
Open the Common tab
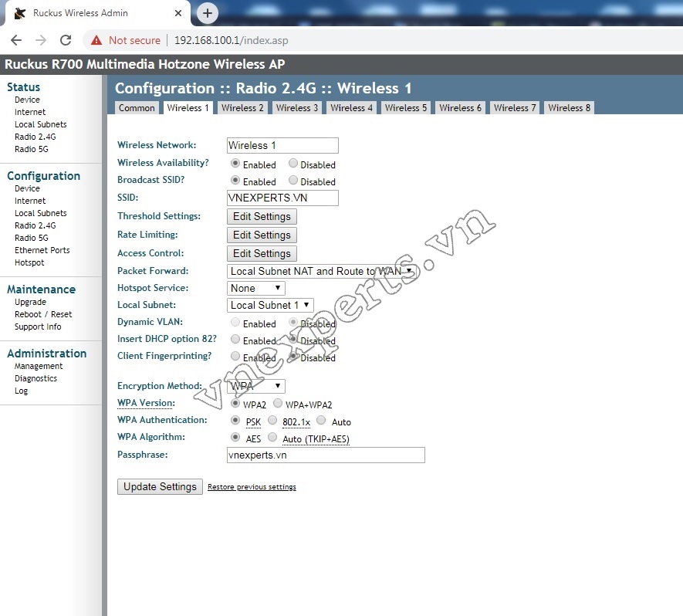click(137, 108)
